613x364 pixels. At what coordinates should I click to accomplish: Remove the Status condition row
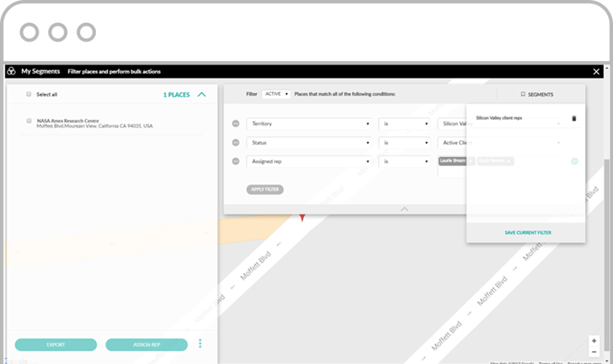[x=235, y=143]
